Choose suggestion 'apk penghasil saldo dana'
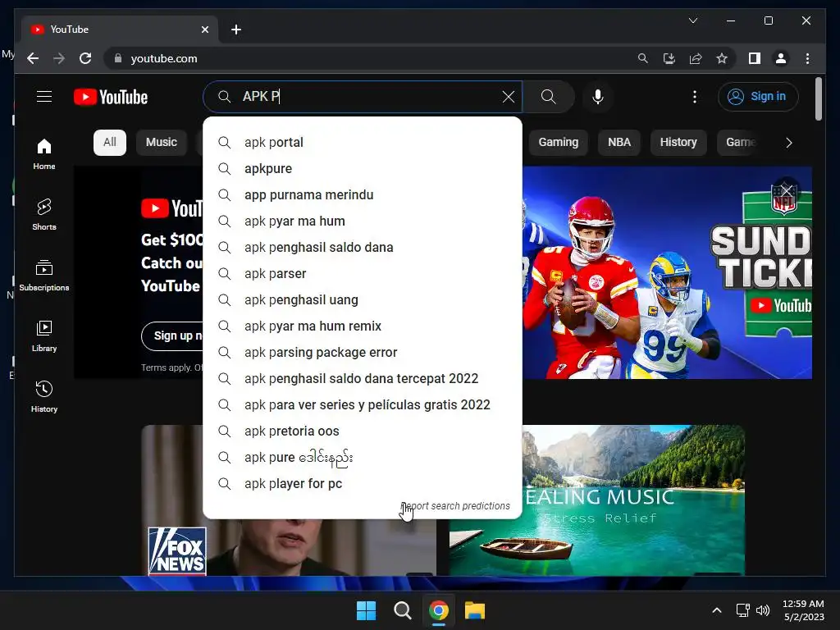 coord(363,248)
